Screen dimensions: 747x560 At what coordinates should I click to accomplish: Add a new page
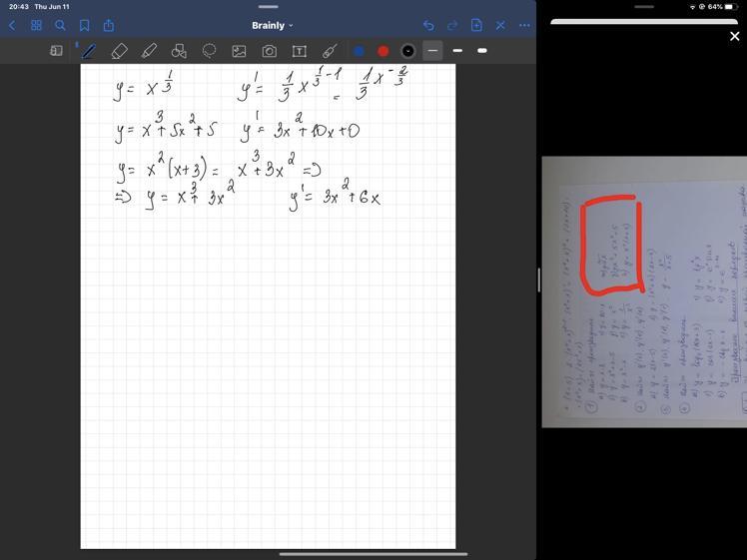click(x=476, y=26)
